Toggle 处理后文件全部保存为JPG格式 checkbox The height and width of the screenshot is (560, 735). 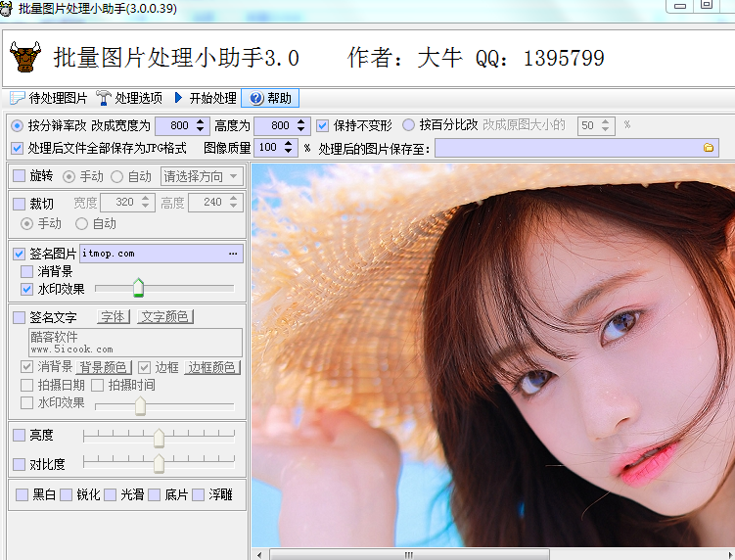click(x=17, y=149)
